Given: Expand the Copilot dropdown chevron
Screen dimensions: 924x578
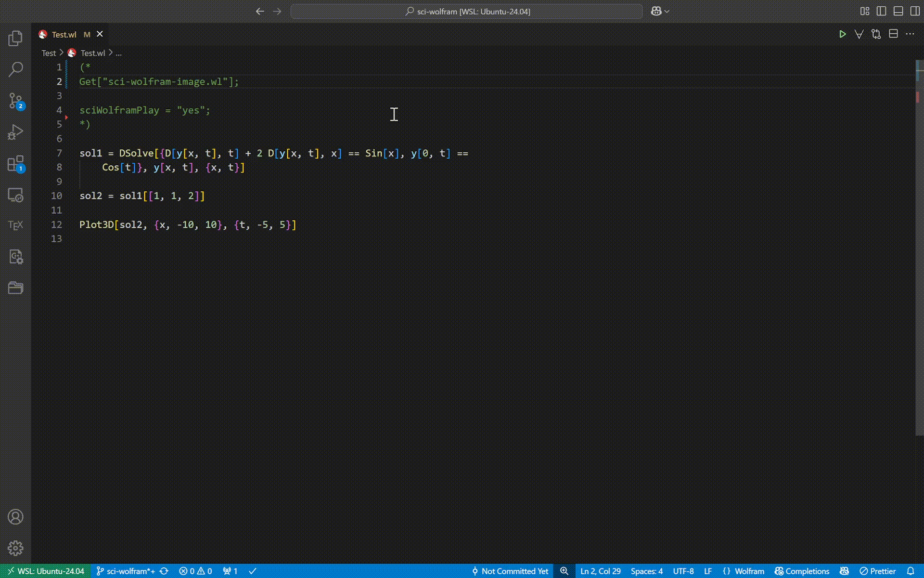Looking at the screenshot, I should pyautogui.click(x=667, y=11).
